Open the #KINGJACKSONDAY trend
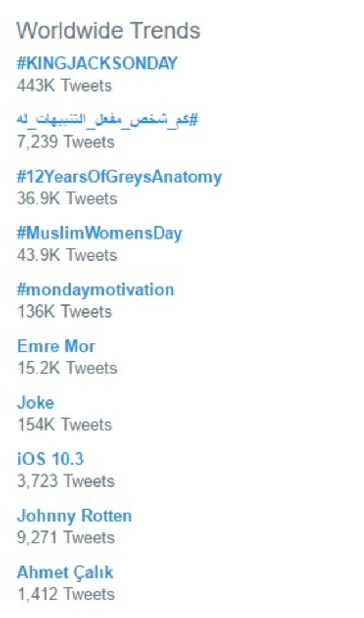This screenshot has height=618, width=364. (97, 63)
